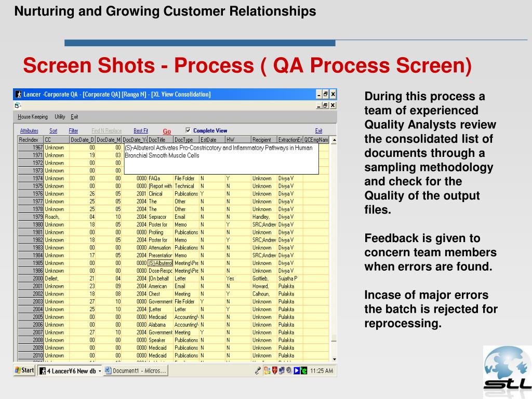
Task: Click the 'Sepracor' title cell in row 1979
Action: [160, 217]
